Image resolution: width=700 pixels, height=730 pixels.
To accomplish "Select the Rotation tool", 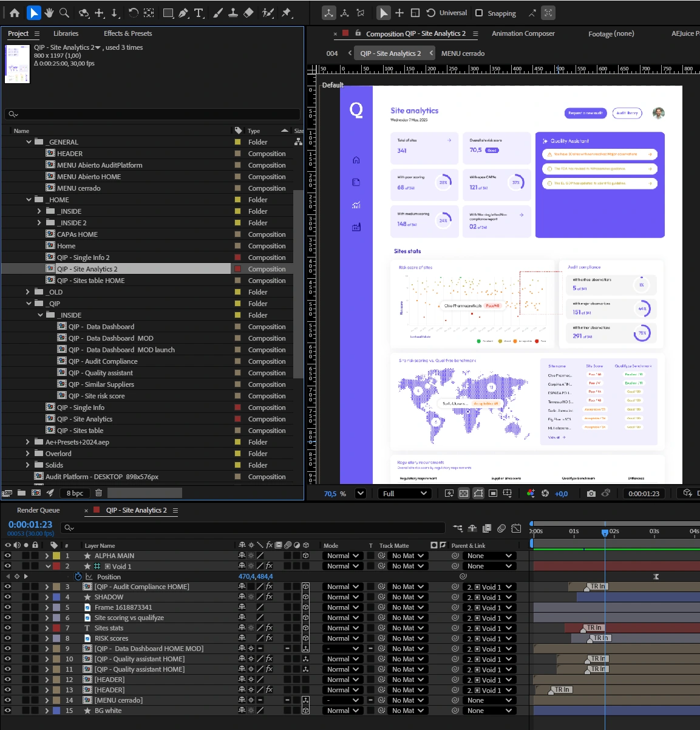I will (x=133, y=12).
